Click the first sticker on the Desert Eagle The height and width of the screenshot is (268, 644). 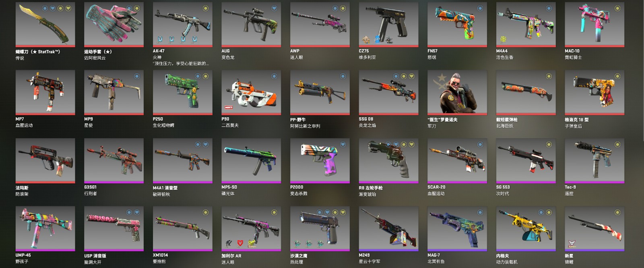click(x=297, y=243)
